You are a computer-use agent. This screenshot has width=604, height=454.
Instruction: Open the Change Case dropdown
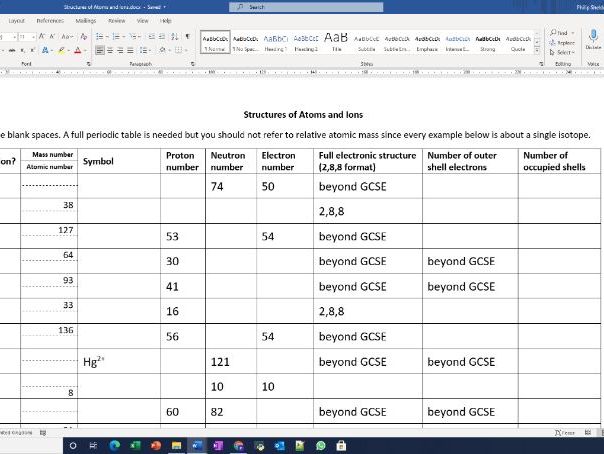point(67,37)
